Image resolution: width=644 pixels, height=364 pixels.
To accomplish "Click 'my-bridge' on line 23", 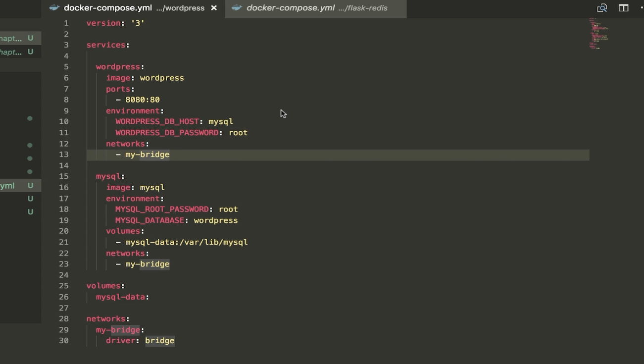I will click(148, 264).
